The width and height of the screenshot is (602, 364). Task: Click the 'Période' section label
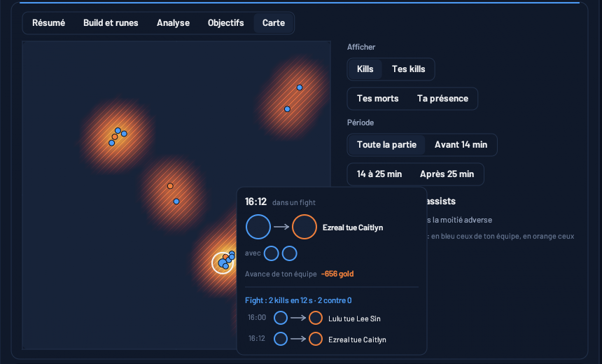[360, 123]
